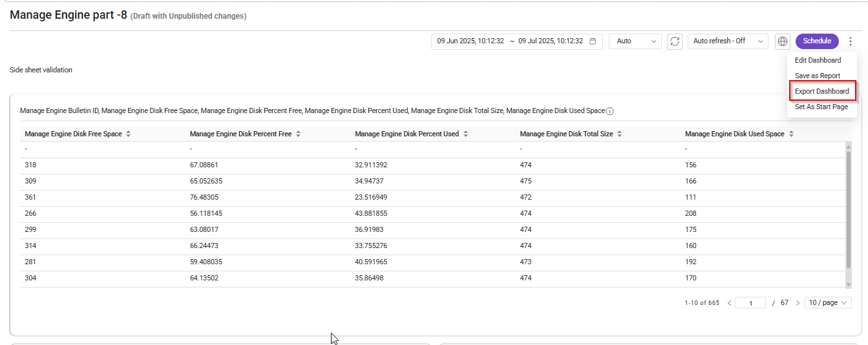Go to previous page arrow in pagination
Viewport: 868px width, 345px height.
tap(729, 303)
